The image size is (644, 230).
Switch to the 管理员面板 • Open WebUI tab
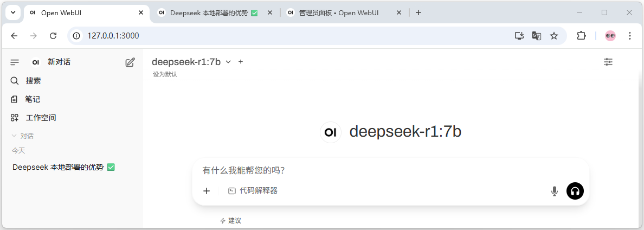[344, 12]
